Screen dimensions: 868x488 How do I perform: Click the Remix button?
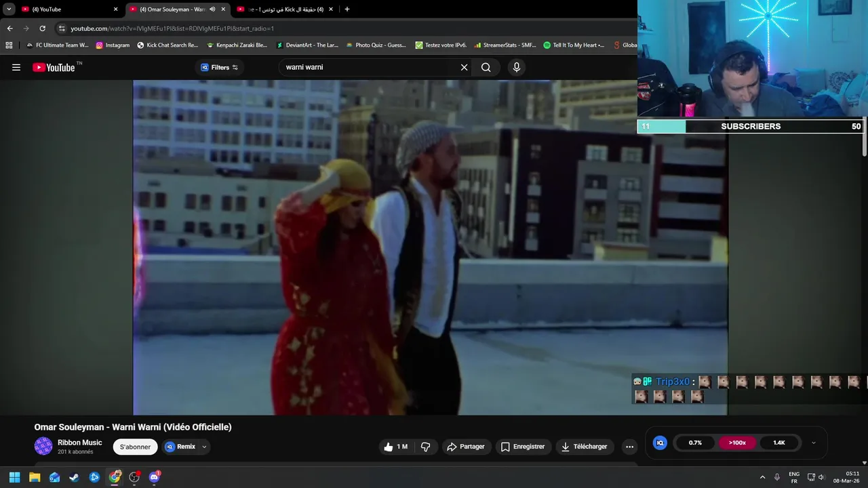click(180, 447)
